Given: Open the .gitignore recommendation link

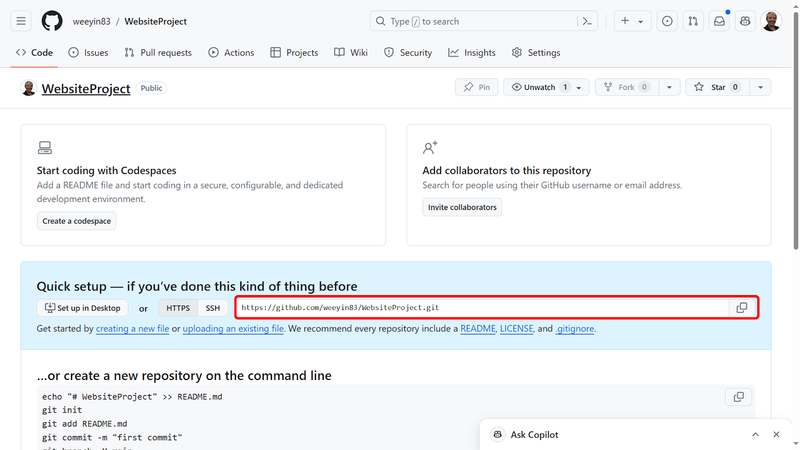Looking at the screenshot, I should click(x=574, y=329).
